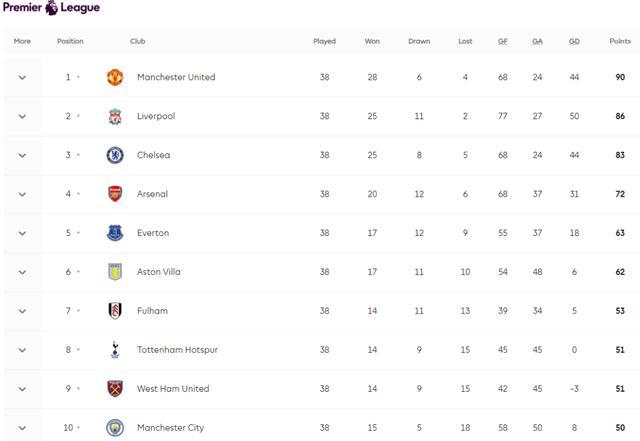Click the West Ham United crest
The height and width of the screenshot is (441, 640).
[115, 389]
